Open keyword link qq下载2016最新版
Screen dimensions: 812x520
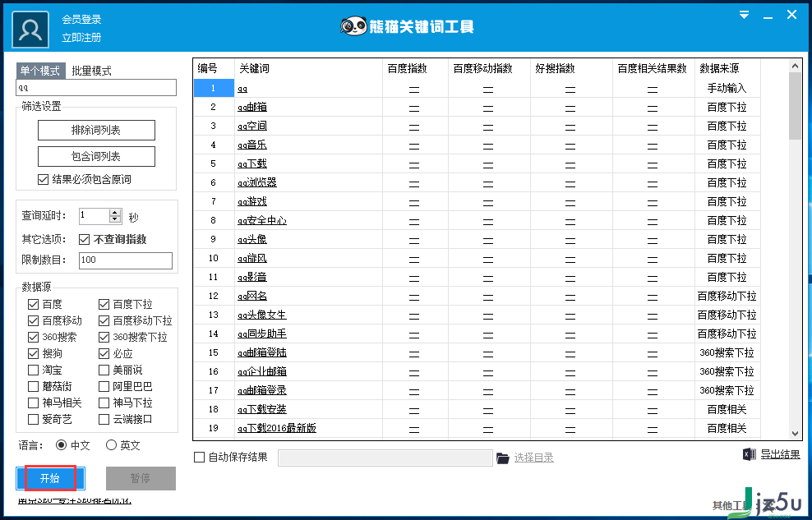277,429
